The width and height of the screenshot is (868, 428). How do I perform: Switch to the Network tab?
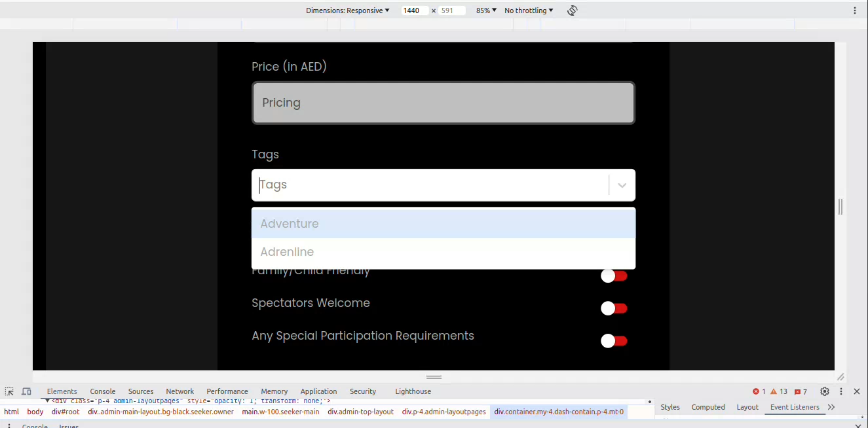(x=179, y=391)
